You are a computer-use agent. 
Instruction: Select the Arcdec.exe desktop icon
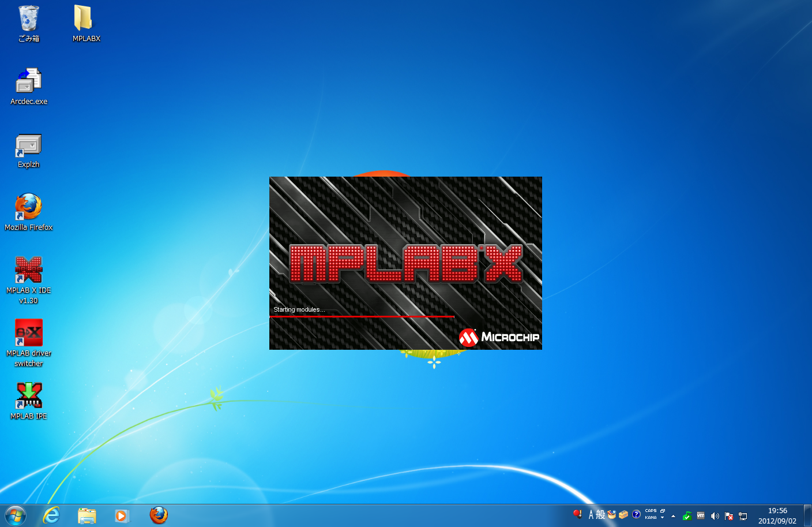(29, 87)
